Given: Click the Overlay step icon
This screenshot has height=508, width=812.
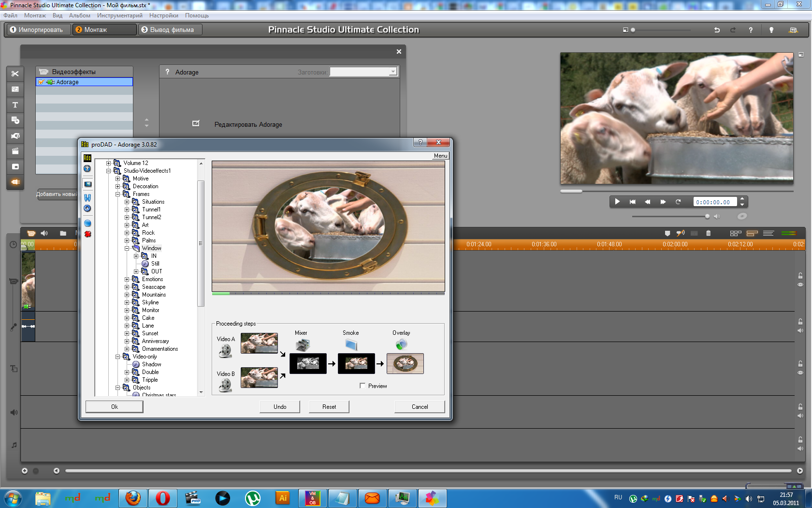Looking at the screenshot, I should coord(401,344).
